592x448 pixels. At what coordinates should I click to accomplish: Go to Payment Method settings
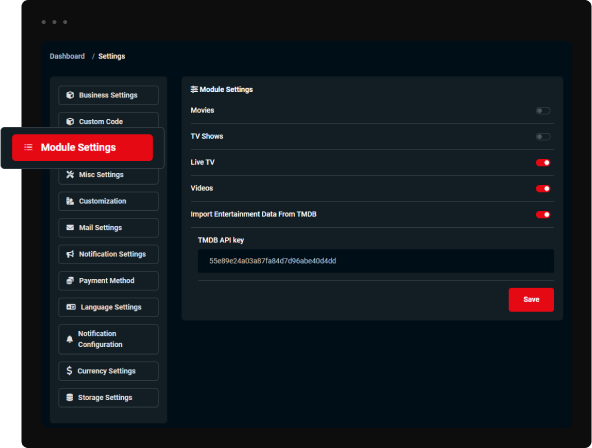click(x=108, y=280)
